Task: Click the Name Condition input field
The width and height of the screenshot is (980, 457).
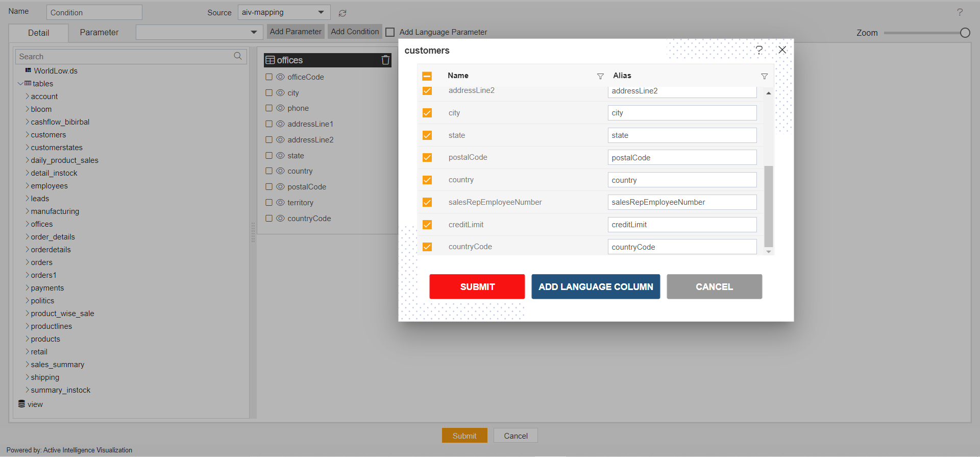Action: 94,12
